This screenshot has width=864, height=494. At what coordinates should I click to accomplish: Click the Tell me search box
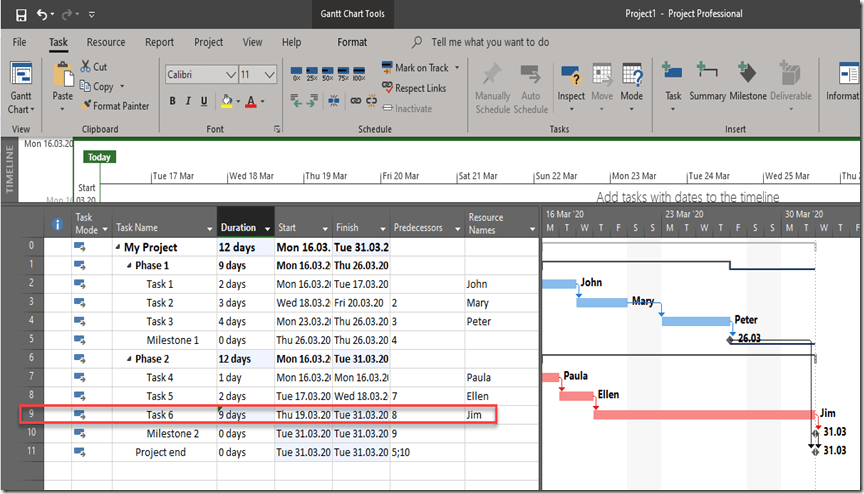tap(490, 42)
